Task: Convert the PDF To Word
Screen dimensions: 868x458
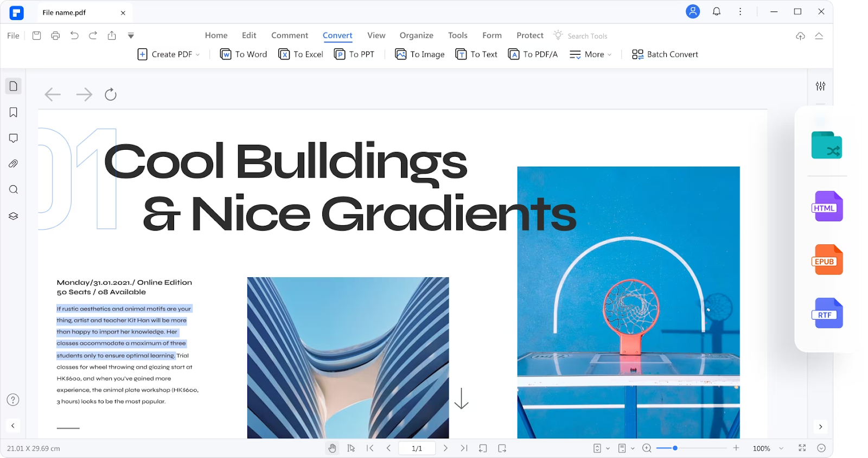Action: [244, 54]
